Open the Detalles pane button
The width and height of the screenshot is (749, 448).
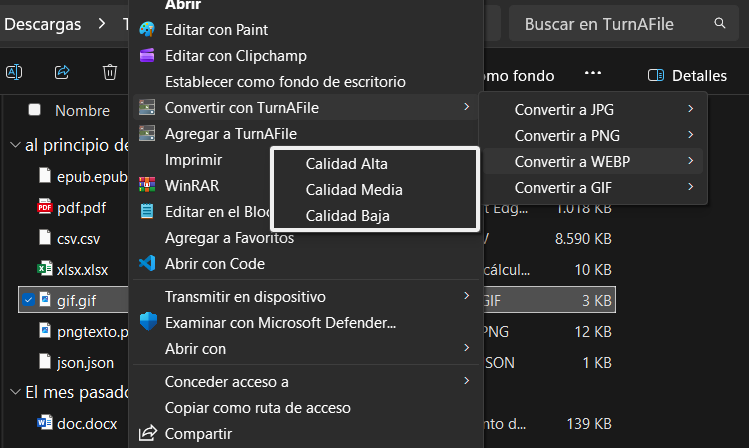(686, 75)
